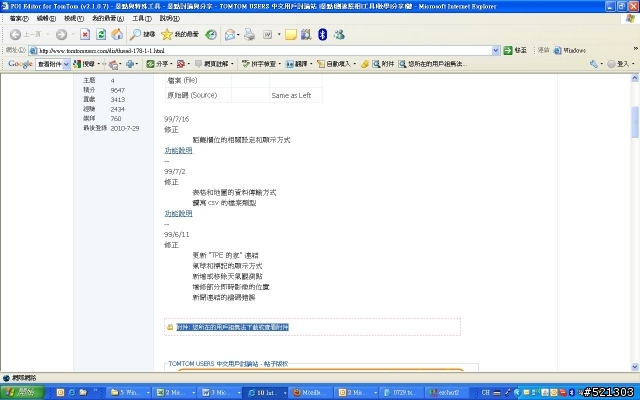Click the yellow note toolbar icon
Viewport: 640px width, 400px height.
pos(291,35)
